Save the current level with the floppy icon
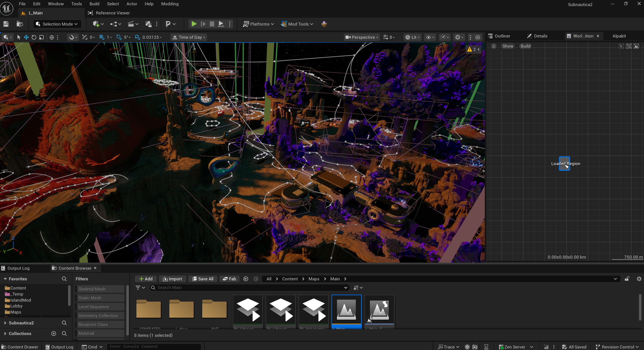This screenshot has width=644, height=350. pyautogui.click(x=6, y=24)
